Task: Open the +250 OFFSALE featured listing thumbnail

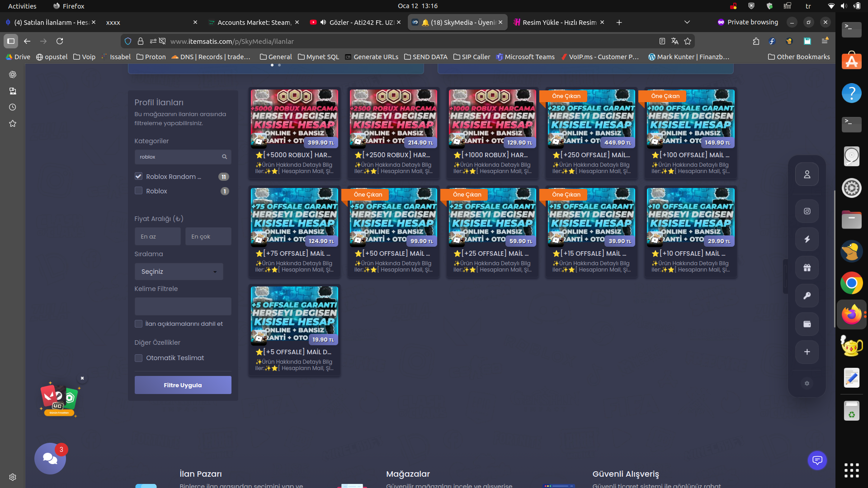Action: [x=591, y=118]
